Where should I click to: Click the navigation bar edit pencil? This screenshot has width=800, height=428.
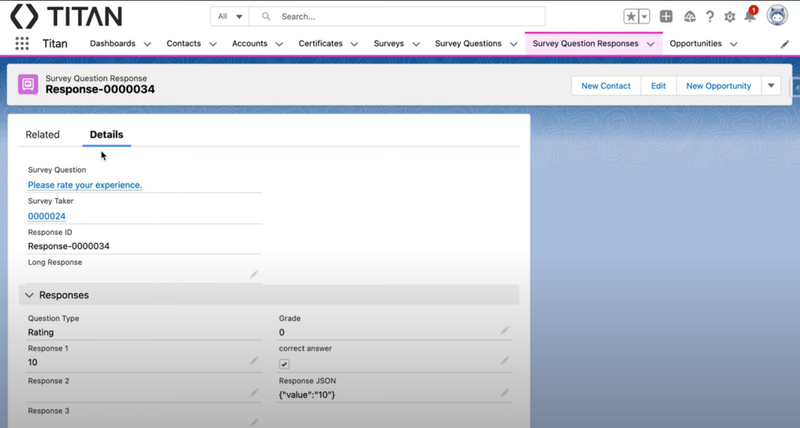785,44
